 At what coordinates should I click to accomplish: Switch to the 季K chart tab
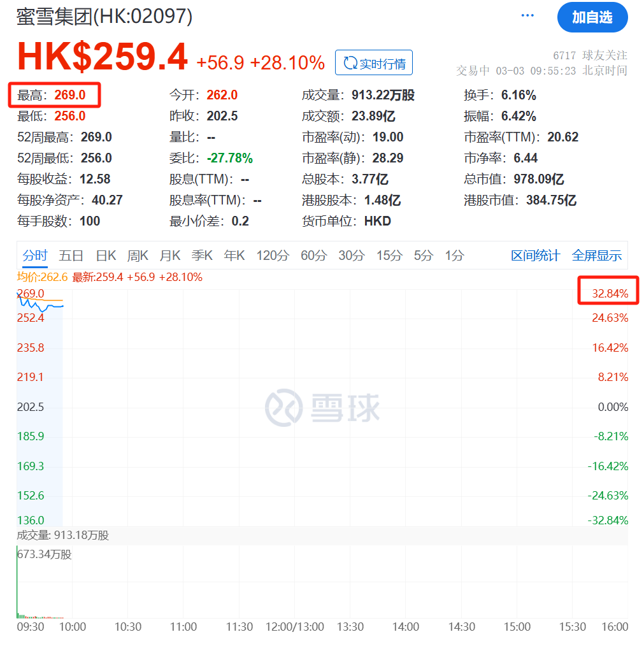(202, 255)
